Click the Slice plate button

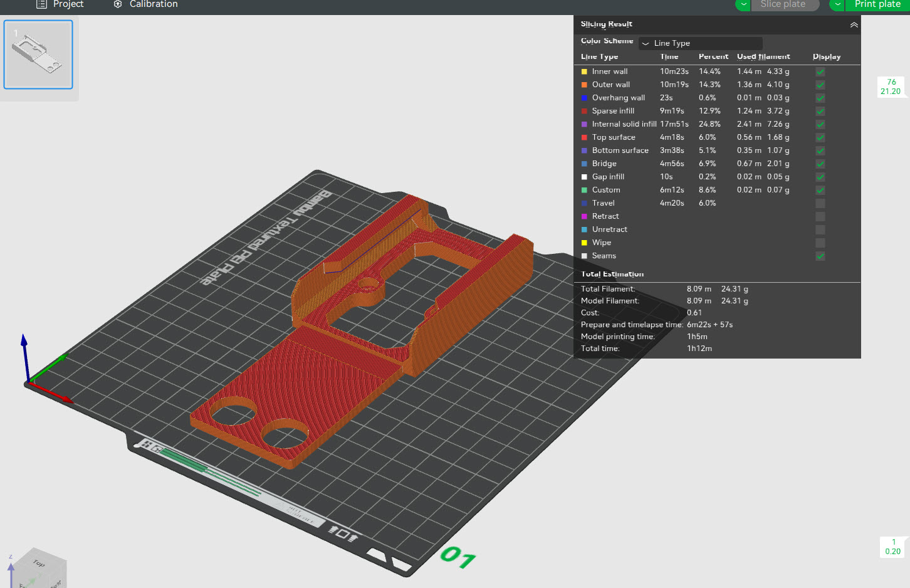pos(783,4)
